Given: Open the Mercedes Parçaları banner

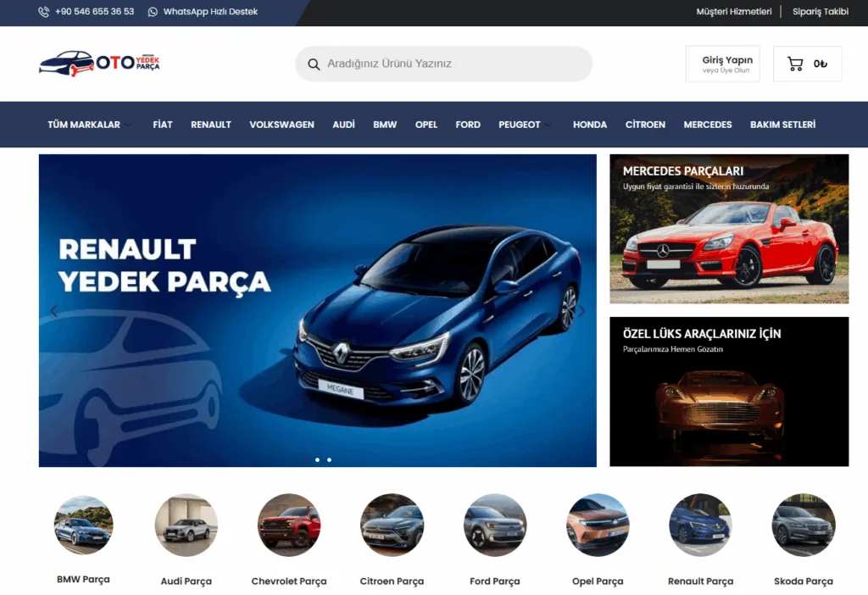Looking at the screenshot, I should [x=729, y=229].
